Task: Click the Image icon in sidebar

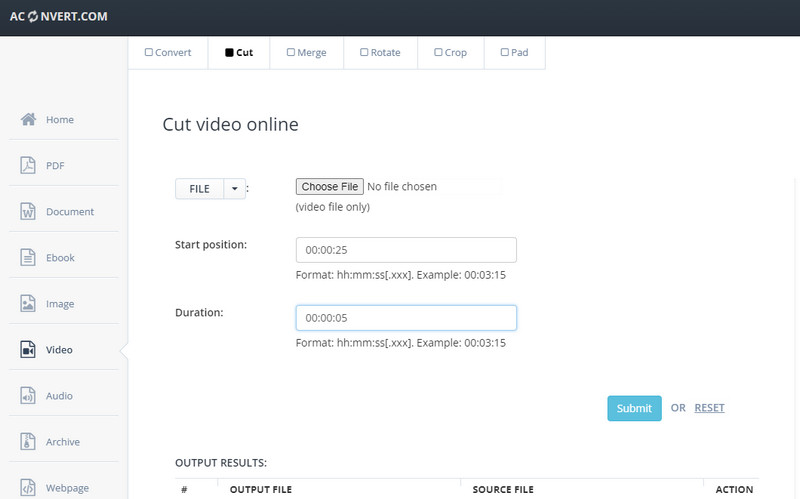Action: [28, 304]
